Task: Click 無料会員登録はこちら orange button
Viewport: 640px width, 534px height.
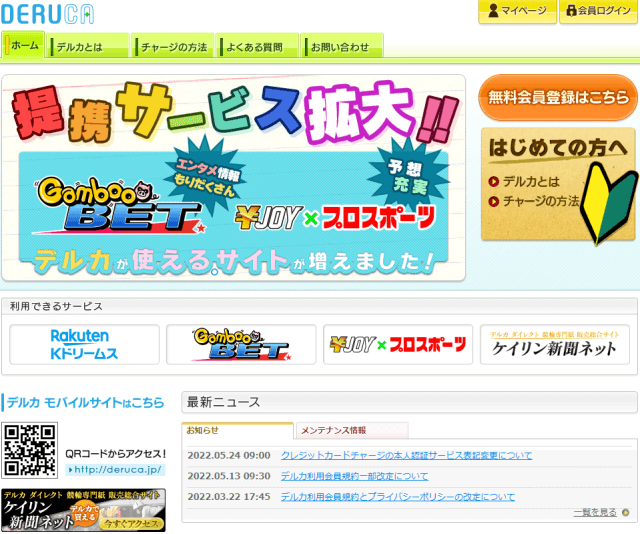Action: (x=558, y=97)
